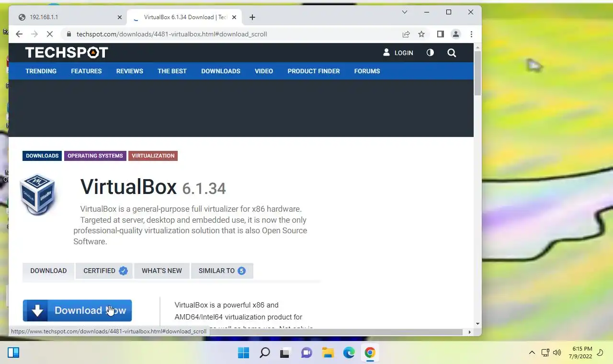Click the Downloads breadcrumb tag

[x=42, y=156]
